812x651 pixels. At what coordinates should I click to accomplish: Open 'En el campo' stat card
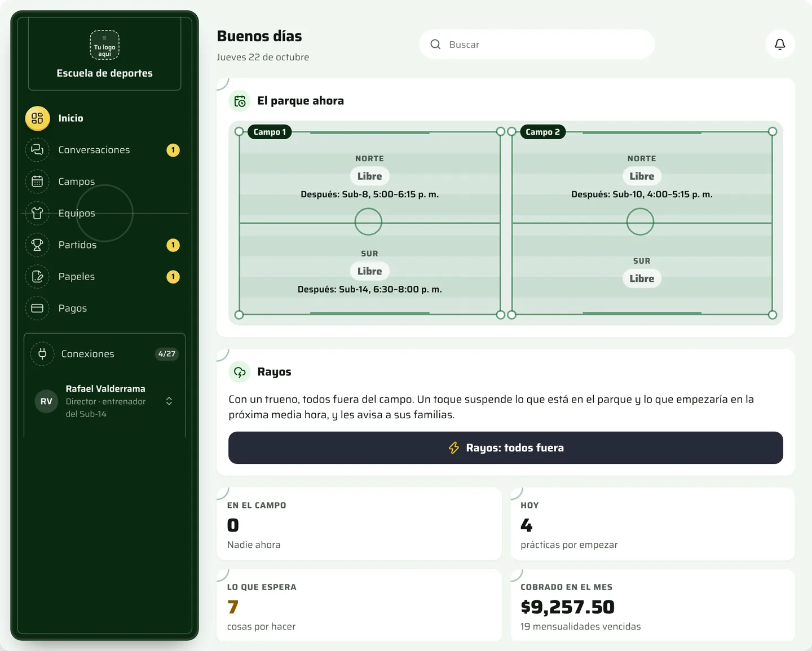point(359,524)
